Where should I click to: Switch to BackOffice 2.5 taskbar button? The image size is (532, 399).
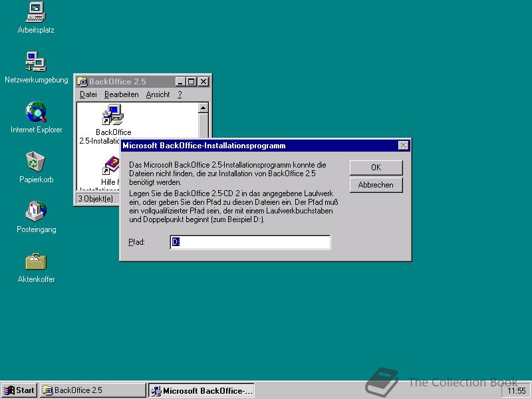click(92, 390)
